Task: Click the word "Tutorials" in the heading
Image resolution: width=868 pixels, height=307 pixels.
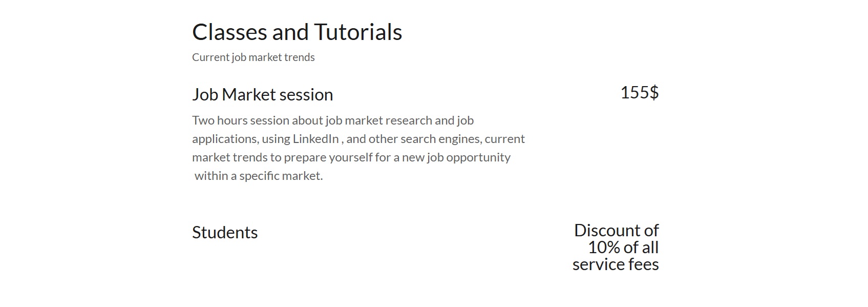Action: coord(358,32)
